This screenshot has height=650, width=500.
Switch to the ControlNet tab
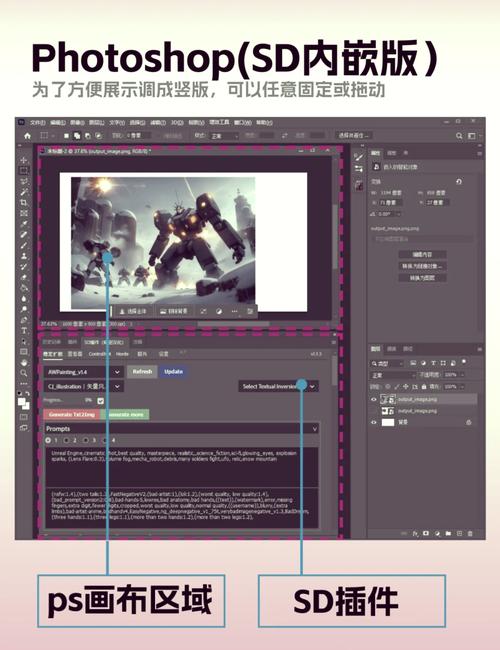point(99,354)
